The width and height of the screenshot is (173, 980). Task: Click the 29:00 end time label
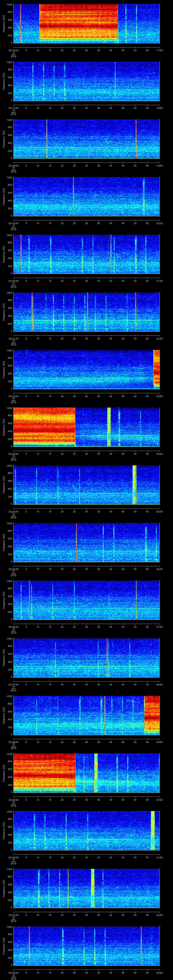pyautogui.click(x=159, y=742)
